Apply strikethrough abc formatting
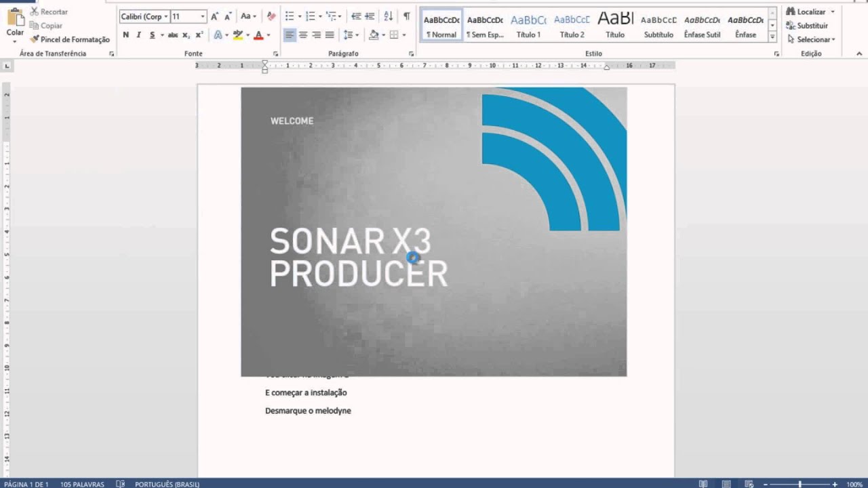Viewport: 868px width, 488px height. click(x=172, y=35)
